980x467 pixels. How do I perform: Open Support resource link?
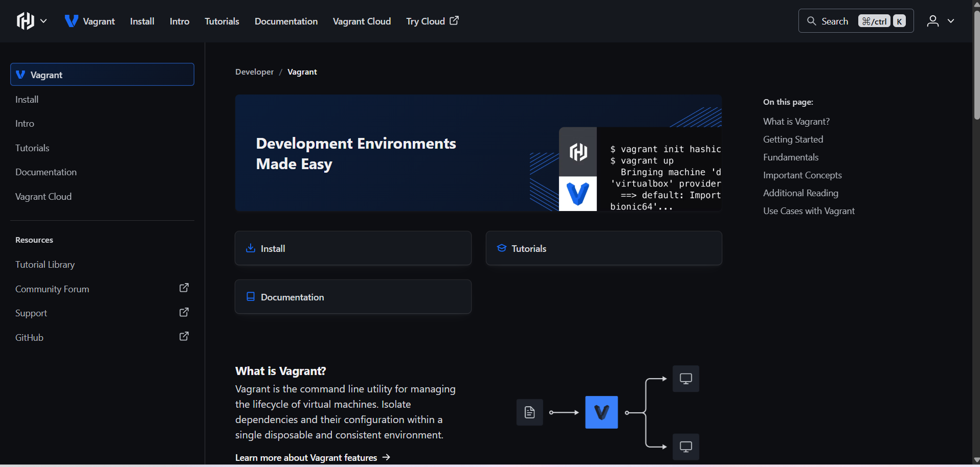(x=31, y=313)
